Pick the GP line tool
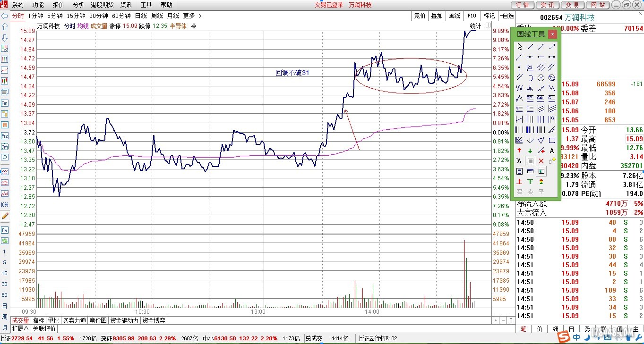This screenshot has width=644, height=344. pos(530,99)
